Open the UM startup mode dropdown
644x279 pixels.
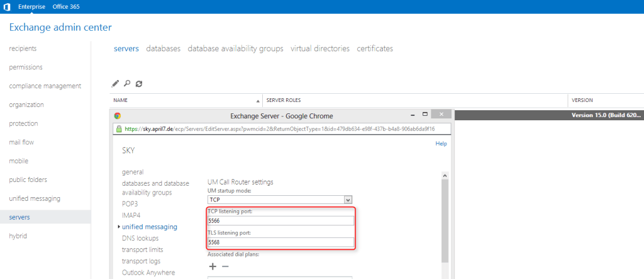point(280,200)
